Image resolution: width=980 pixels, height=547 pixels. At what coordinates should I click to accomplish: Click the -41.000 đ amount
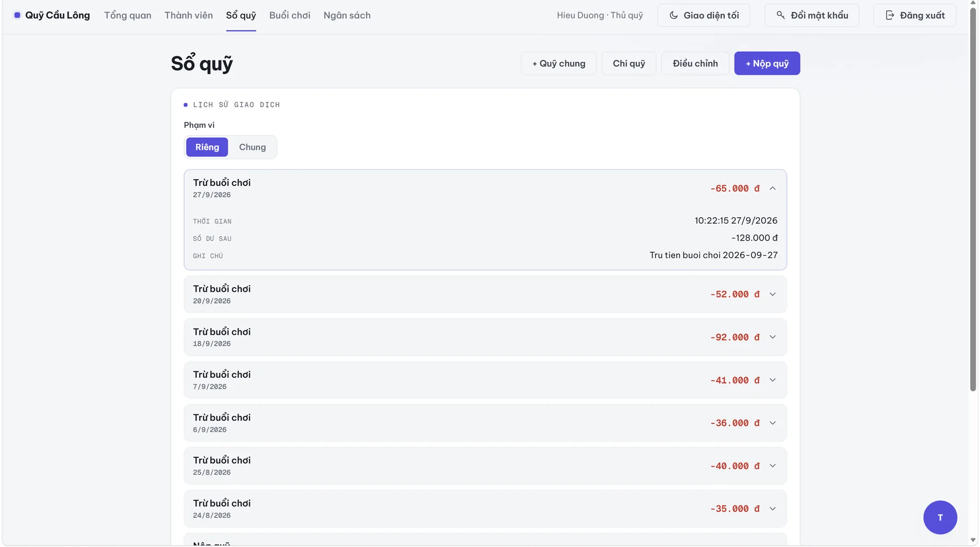tap(735, 380)
